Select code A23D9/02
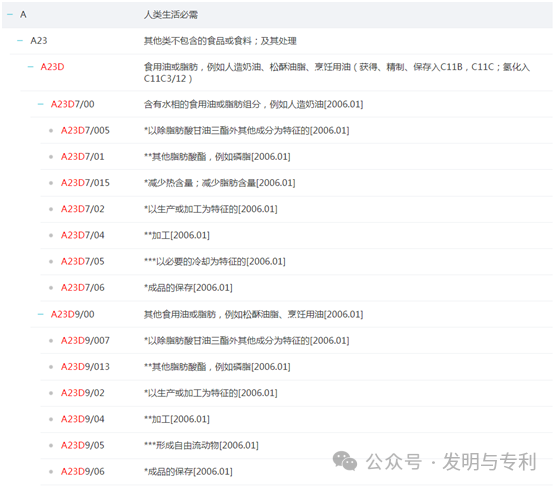 83,393
